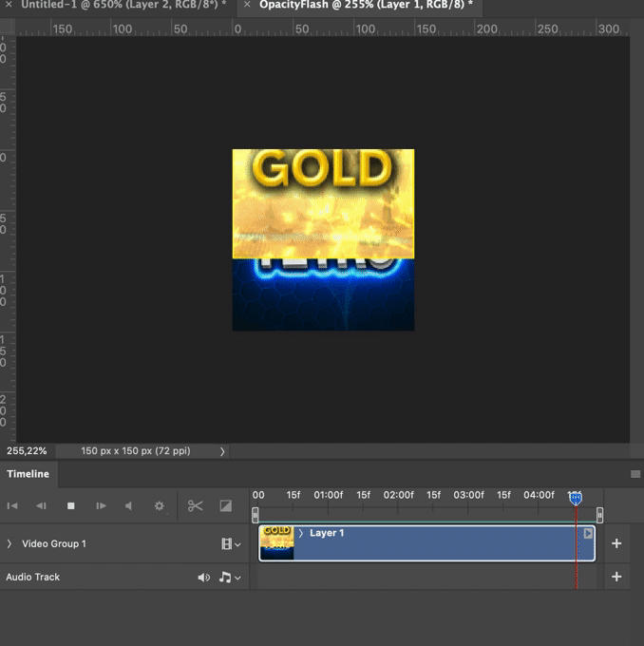Step back to previous frame
The height and width of the screenshot is (646, 644).
[x=41, y=505]
